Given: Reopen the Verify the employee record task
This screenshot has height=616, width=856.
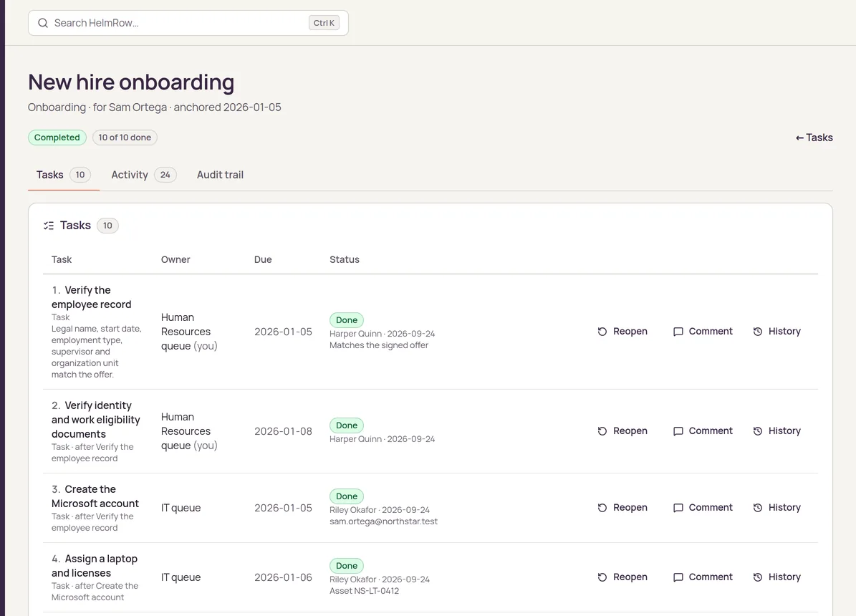Looking at the screenshot, I should coord(622,332).
